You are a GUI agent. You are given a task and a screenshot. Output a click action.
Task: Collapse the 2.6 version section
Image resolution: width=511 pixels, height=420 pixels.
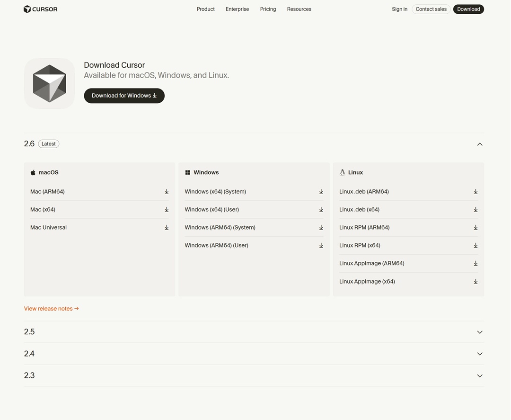pos(479,144)
